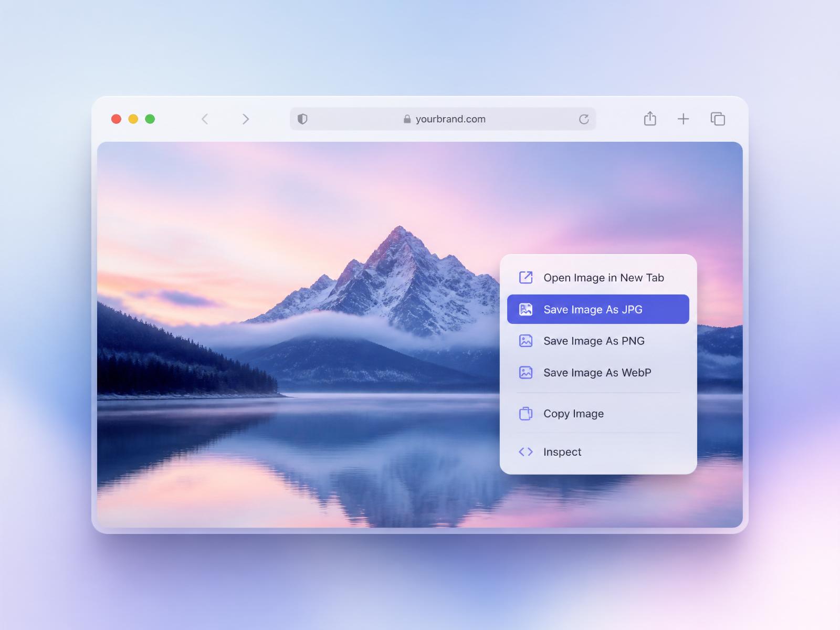Open the privacy shield icon
Screen dimensions: 840x630
coord(302,119)
